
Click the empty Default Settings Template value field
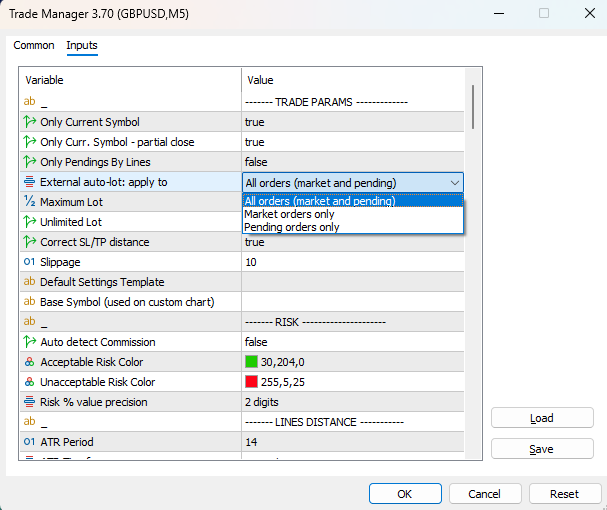pos(353,282)
